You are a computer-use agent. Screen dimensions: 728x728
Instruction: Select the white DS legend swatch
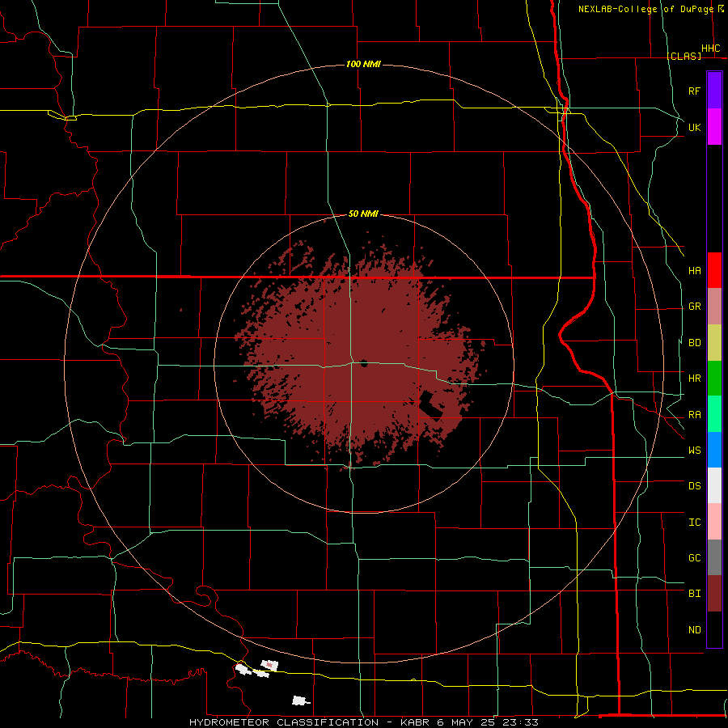(714, 485)
